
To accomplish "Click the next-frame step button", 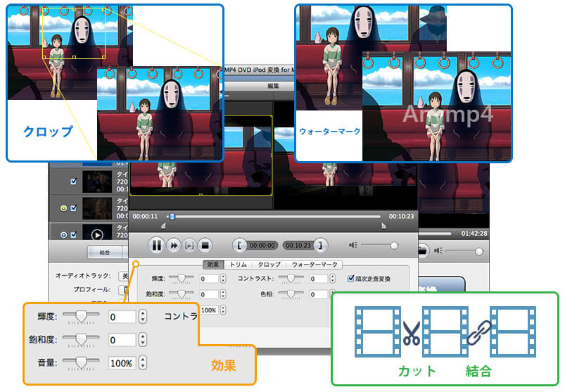I will click(x=189, y=246).
